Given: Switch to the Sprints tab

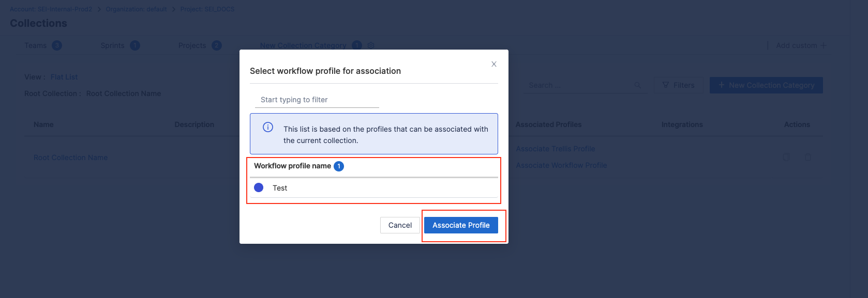Looking at the screenshot, I should click(113, 45).
